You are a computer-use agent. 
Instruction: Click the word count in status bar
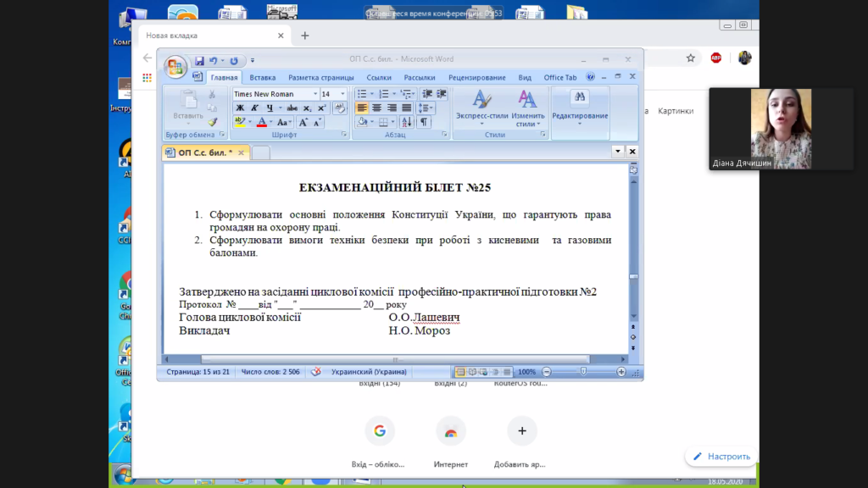(x=270, y=372)
